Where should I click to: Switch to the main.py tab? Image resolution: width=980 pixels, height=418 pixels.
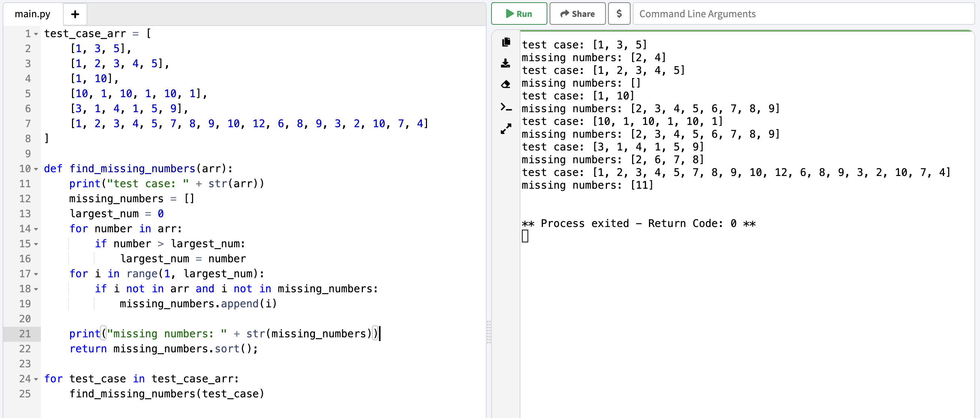click(32, 14)
